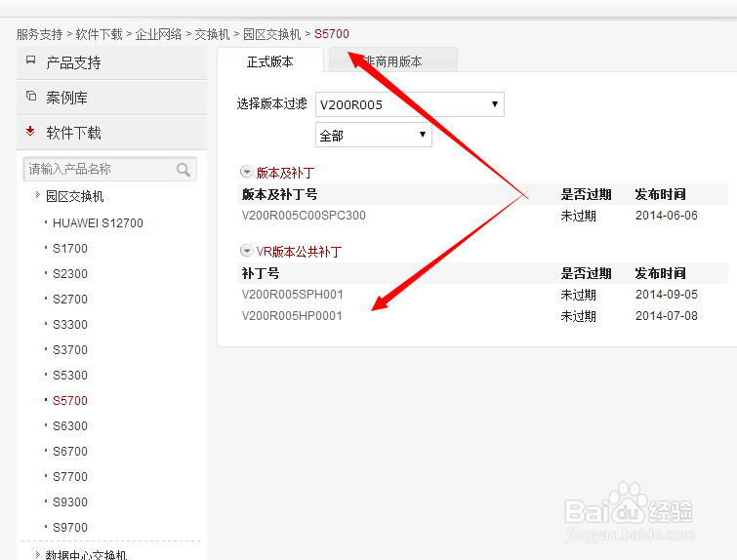Screen dimensions: 737x560
Task: Select S3700 in the product list
Action: tap(70, 349)
